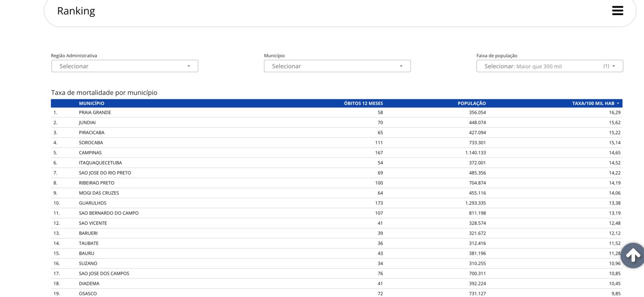Click population value 811.198
The height and width of the screenshot is (297, 644).
point(477,213)
